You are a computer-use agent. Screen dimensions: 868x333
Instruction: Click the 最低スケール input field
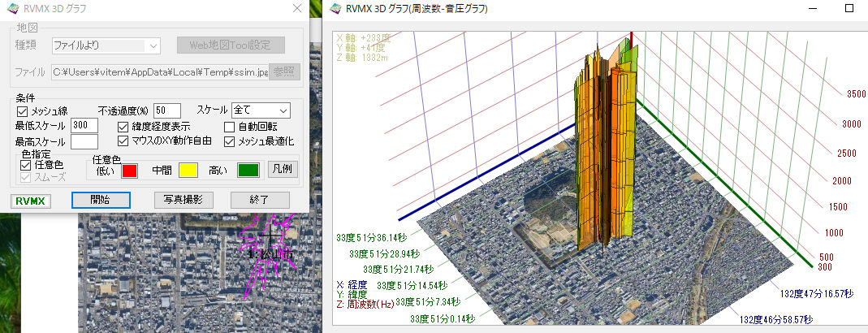click(84, 126)
